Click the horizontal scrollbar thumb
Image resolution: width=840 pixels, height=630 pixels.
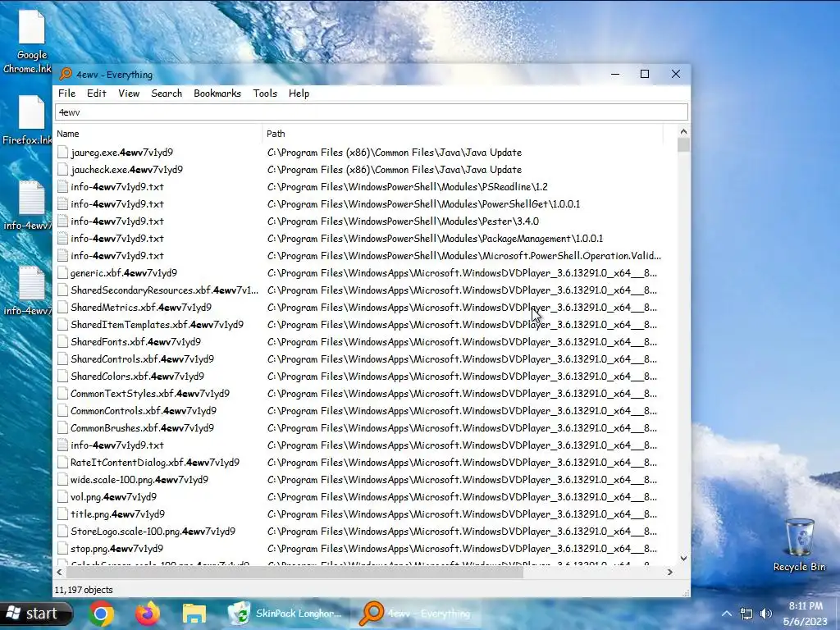294,572
